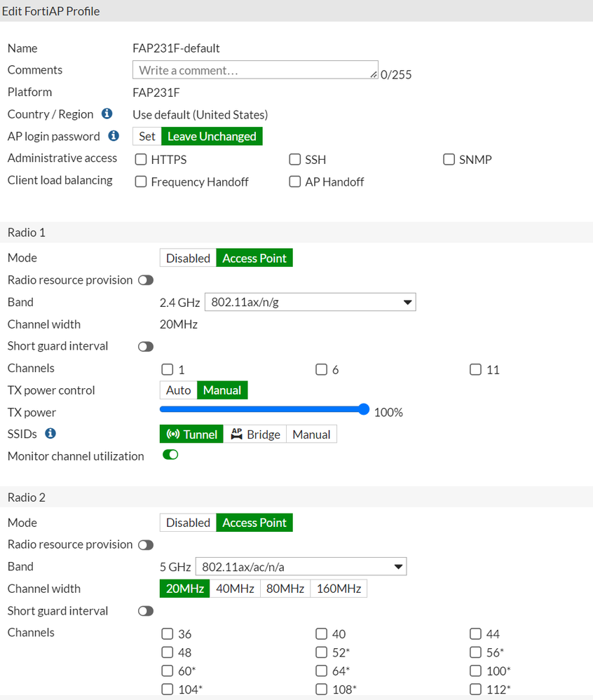Click the AP login password info icon
The image size is (593, 700).
point(114,136)
